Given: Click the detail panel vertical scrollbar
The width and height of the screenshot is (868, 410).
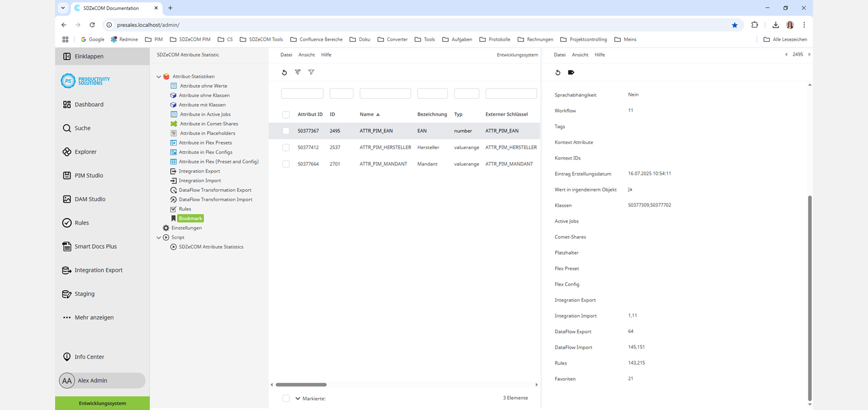Looking at the screenshot, I should (x=810, y=298).
